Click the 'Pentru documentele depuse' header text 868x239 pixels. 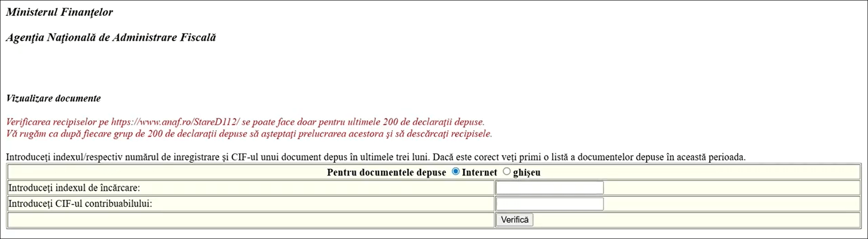click(386, 173)
